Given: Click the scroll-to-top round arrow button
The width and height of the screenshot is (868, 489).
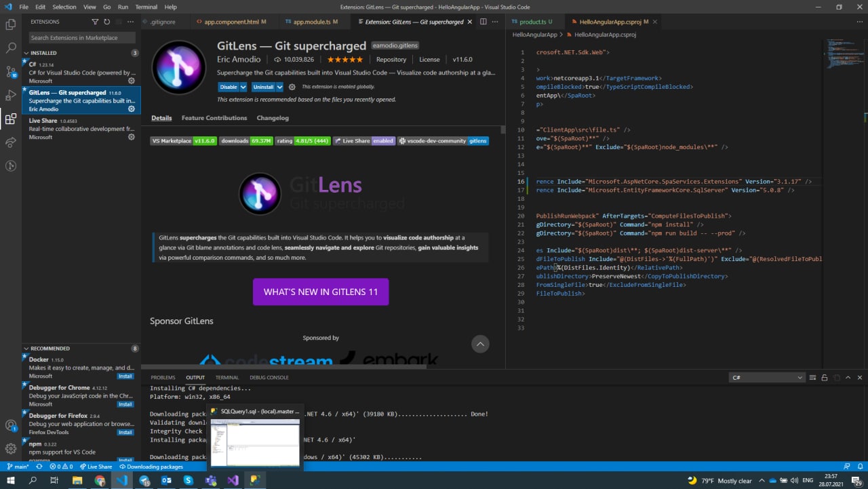Looking at the screenshot, I should 480,344.
